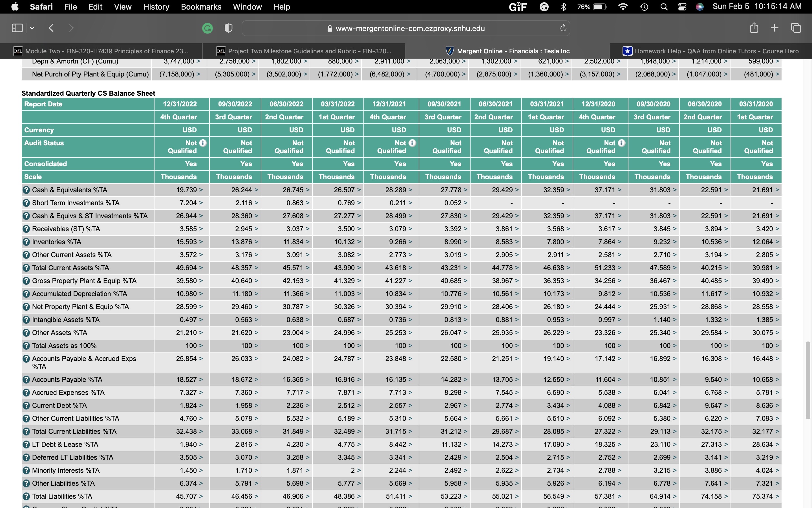Click info icon in 12/31/2022 Audit Status
This screenshot has height=508, width=812.
(x=203, y=143)
